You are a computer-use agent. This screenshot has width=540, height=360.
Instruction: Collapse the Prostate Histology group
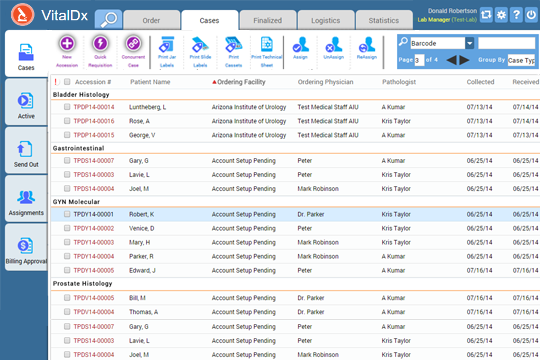[x=82, y=284]
